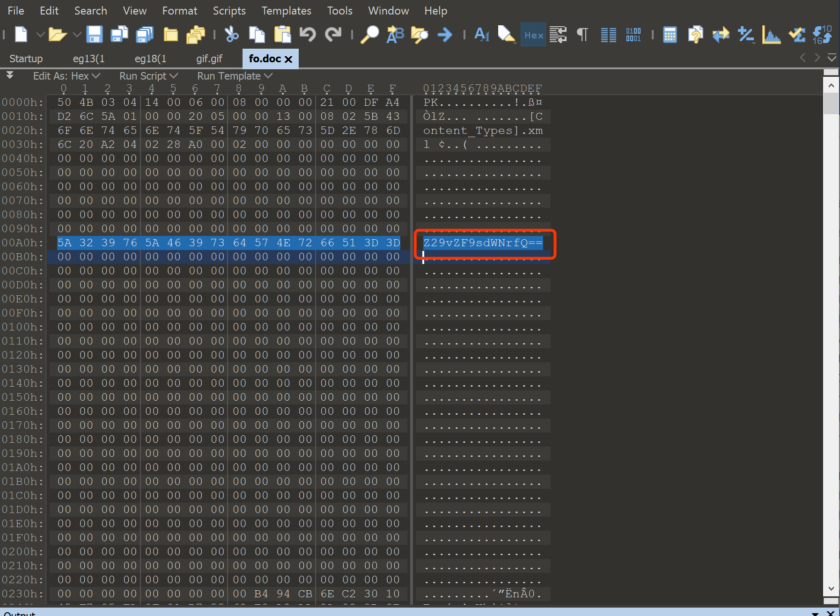Screen dimensions: 840x616
Task: Click the yellow Open File folder icon
Action: pyautogui.click(x=58, y=35)
